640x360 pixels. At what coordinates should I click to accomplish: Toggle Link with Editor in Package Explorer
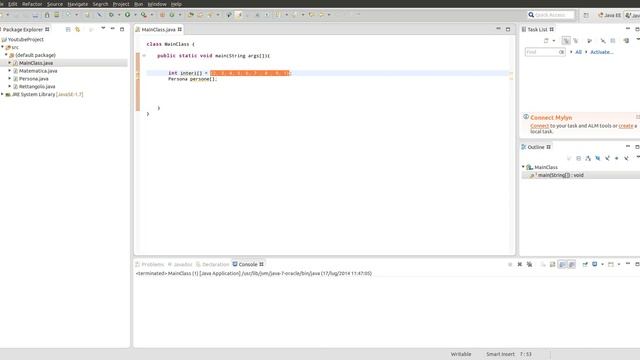(78, 29)
